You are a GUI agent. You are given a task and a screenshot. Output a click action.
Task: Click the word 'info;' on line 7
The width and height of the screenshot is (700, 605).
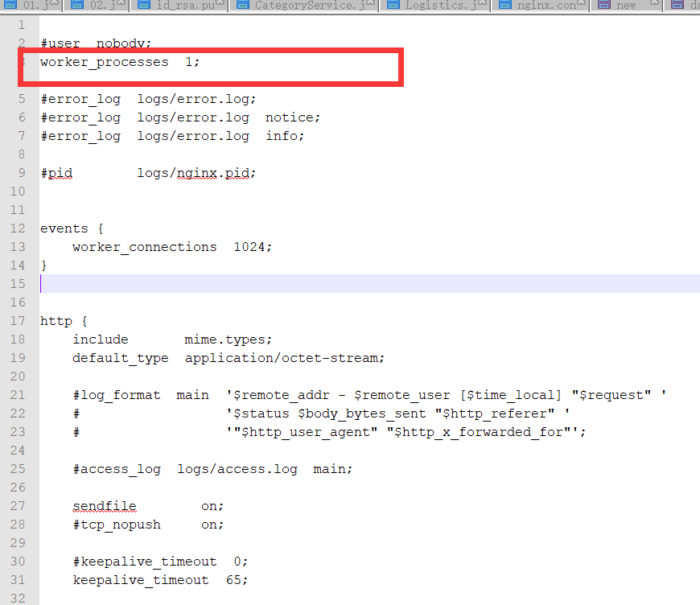[285, 136]
